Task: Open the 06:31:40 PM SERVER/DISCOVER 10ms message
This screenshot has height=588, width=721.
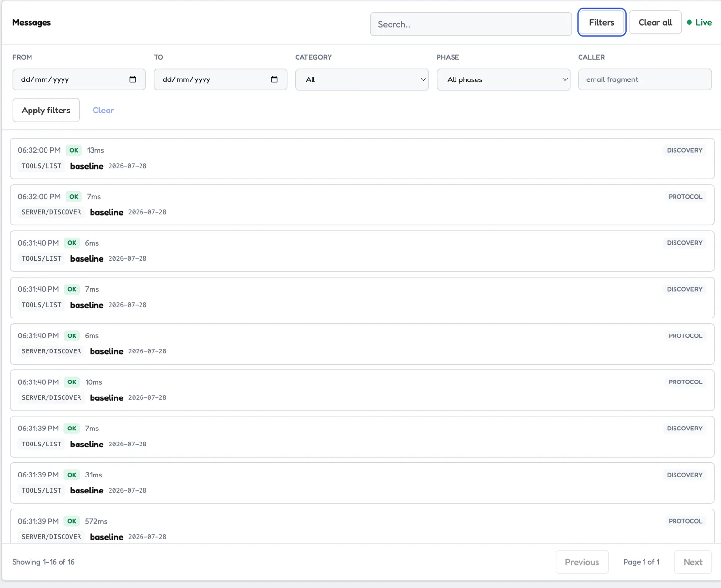Action: 362,390
